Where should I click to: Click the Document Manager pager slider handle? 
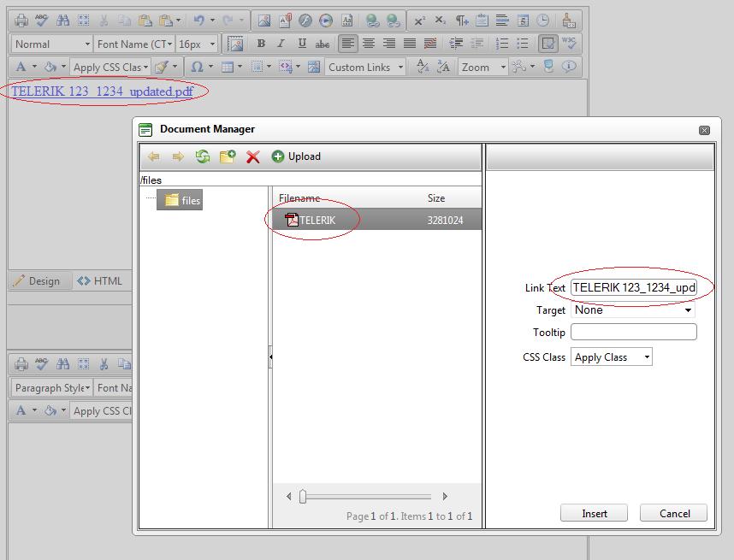[303, 496]
